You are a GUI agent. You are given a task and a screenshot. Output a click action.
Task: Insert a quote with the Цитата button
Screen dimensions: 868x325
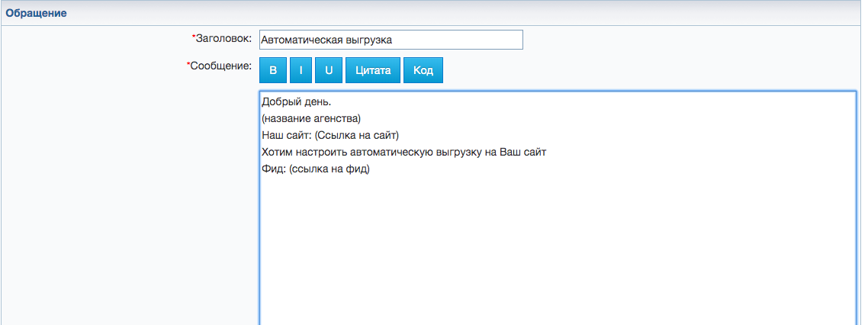pyautogui.click(x=373, y=70)
